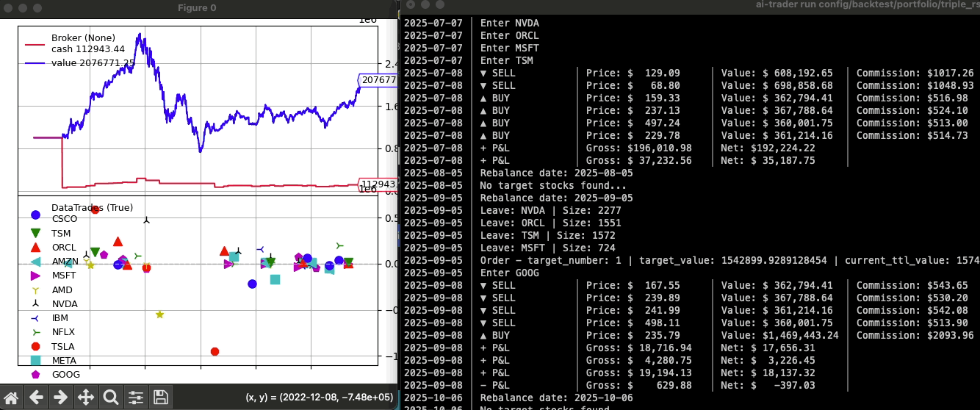Click the BUY price $ 159.33 value

tap(633, 98)
